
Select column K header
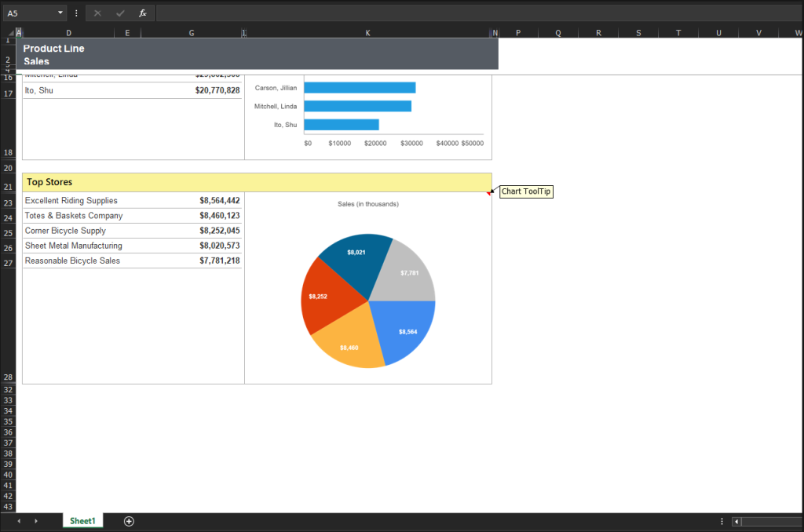click(367, 33)
